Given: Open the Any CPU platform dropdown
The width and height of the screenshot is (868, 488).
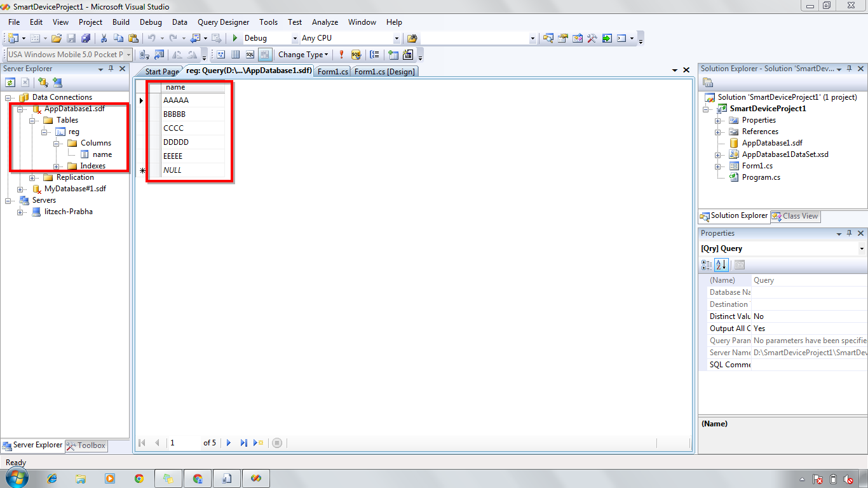Looking at the screenshot, I should click(x=397, y=38).
